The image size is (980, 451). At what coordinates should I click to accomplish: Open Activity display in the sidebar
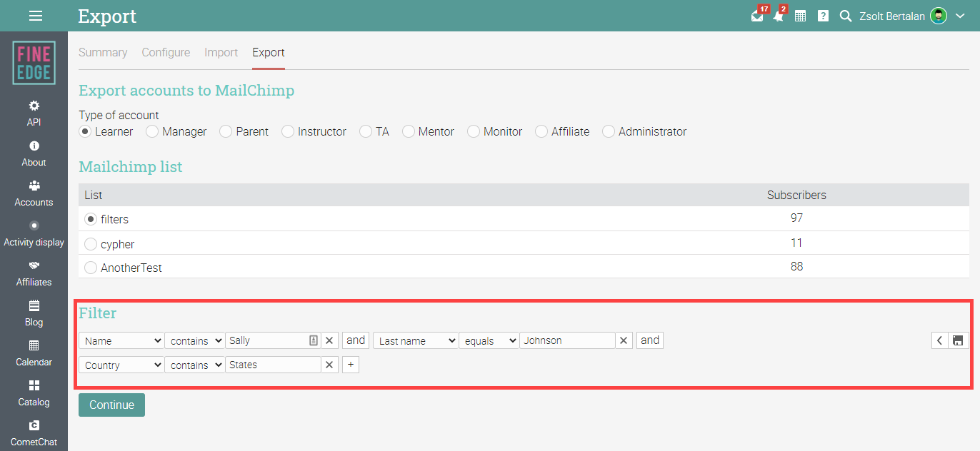(34, 233)
